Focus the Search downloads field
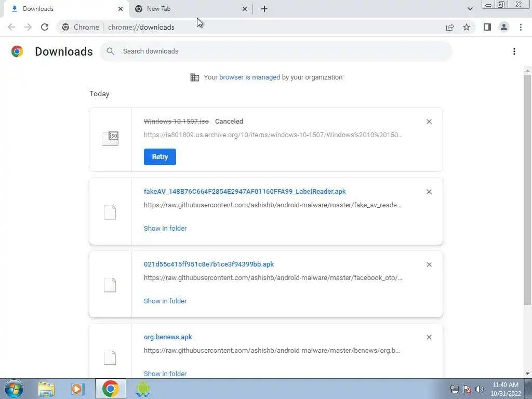This screenshot has width=532, height=399. tap(276, 51)
